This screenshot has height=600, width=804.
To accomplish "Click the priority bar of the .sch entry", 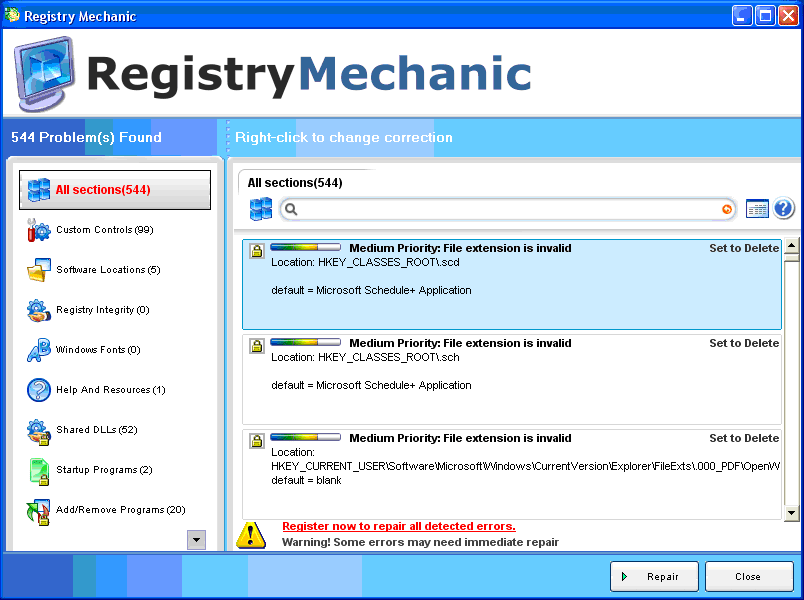I will click(x=306, y=342).
